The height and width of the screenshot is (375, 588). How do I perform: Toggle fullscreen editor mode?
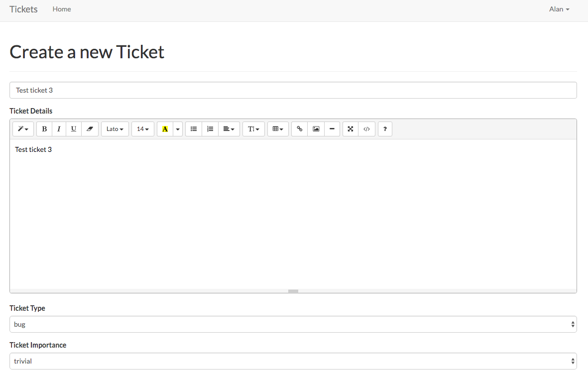pyautogui.click(x=350, y=129)
